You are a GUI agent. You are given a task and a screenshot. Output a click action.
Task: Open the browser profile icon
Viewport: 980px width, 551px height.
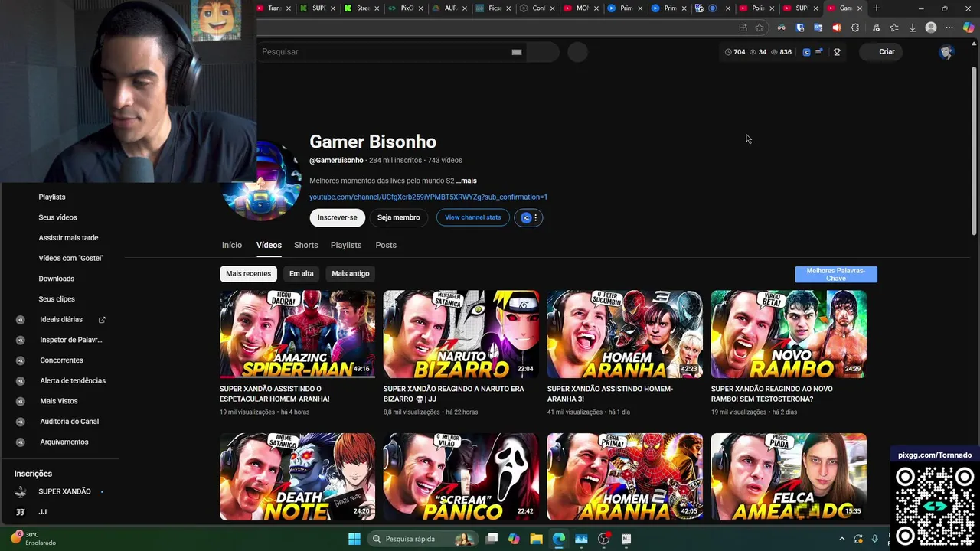pyautogui.click(x=931, y=28)
